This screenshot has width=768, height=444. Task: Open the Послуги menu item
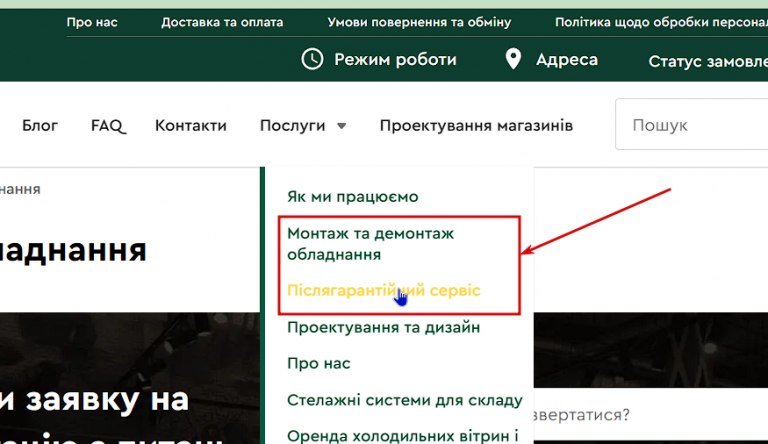[x=292, y=126]
